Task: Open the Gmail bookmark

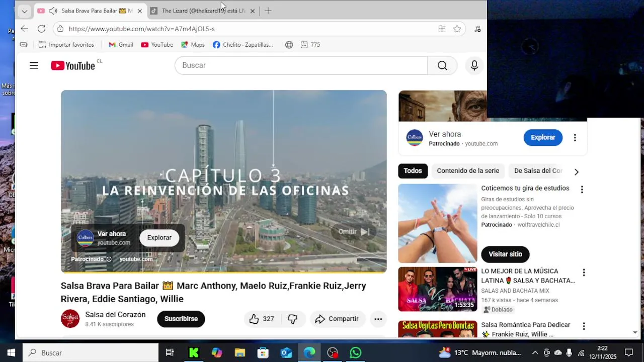Action: pos(121,45)
